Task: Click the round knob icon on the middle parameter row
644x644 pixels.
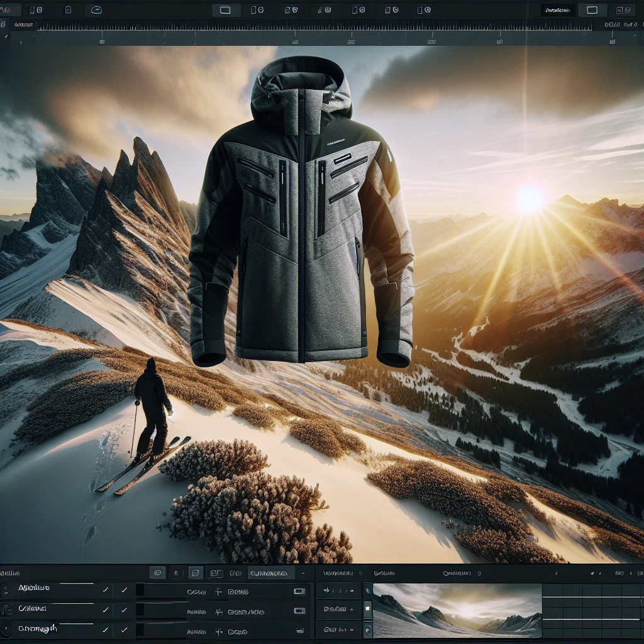Action: [x=6, y=610]
